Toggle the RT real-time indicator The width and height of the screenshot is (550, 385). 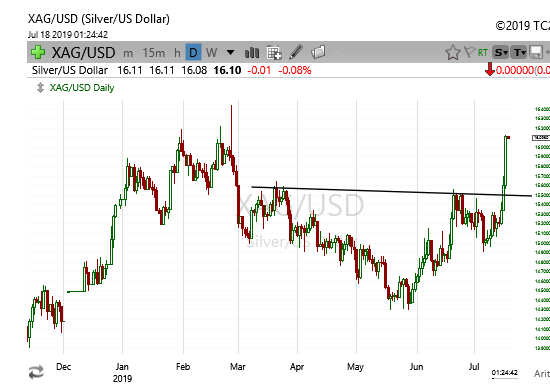click(x=483, y=53)
